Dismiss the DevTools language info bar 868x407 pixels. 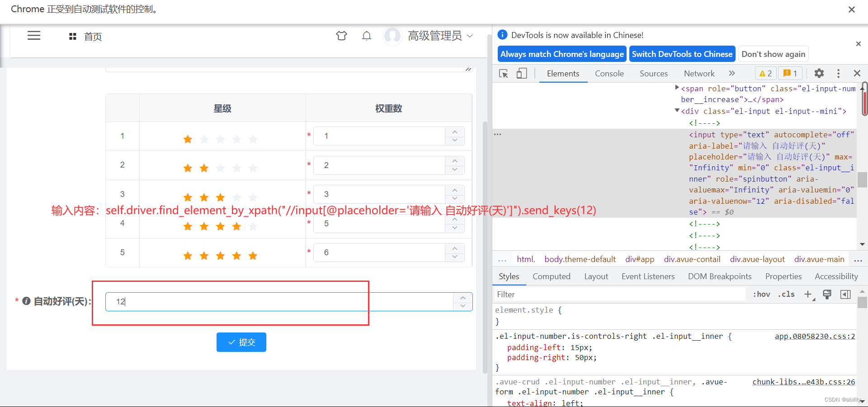(x=858, y=44)
